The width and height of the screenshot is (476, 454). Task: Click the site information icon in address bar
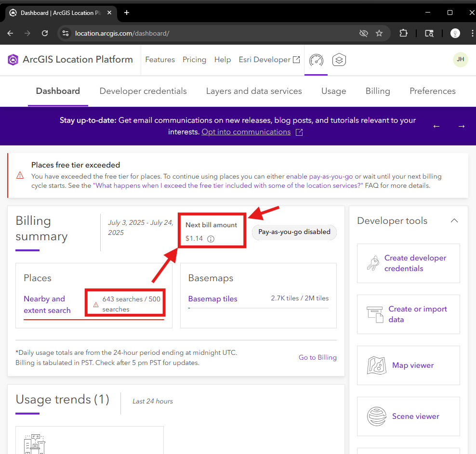point(65,33)
